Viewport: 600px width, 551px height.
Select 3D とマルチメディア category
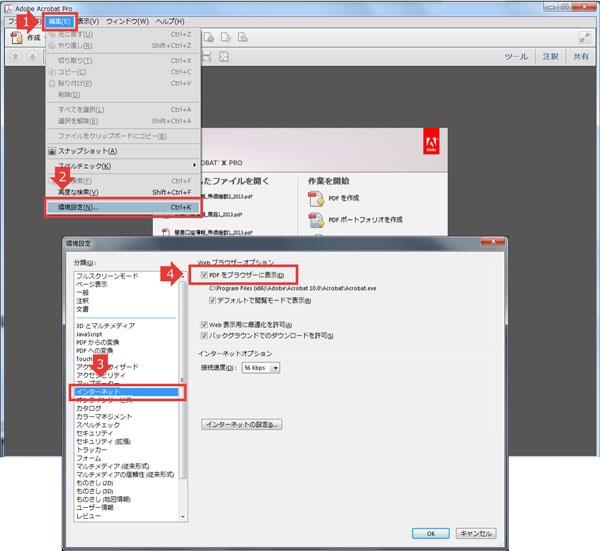(x=105, y=326)
